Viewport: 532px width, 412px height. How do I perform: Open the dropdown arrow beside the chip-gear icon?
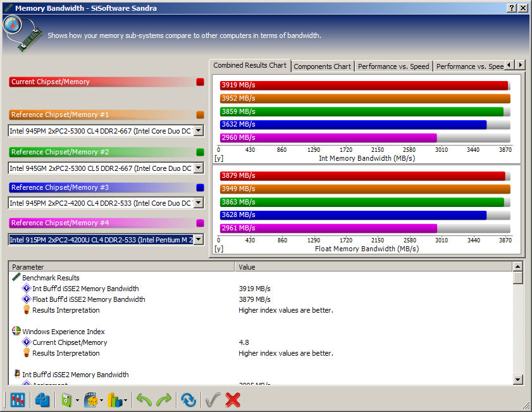click(101, 401)
